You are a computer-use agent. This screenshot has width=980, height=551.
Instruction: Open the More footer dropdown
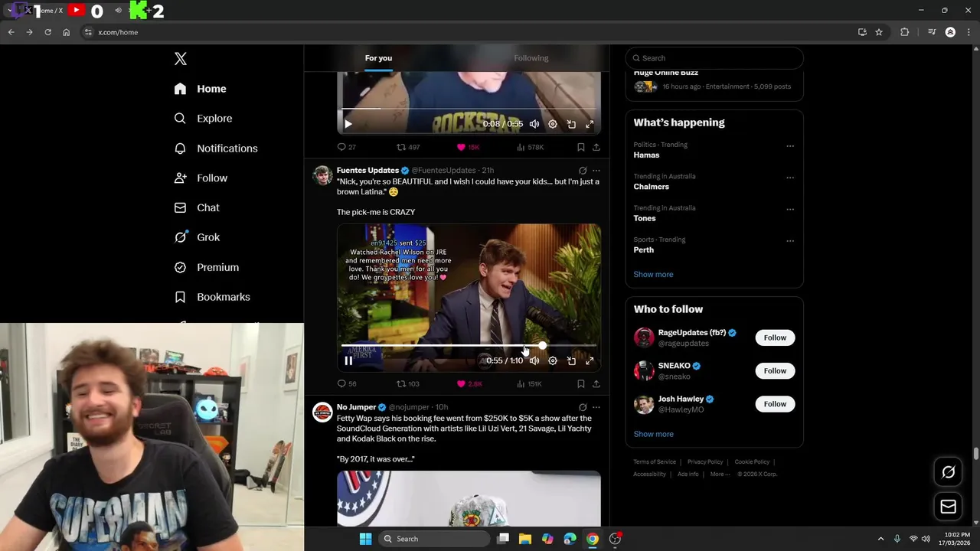pos(720,474)
